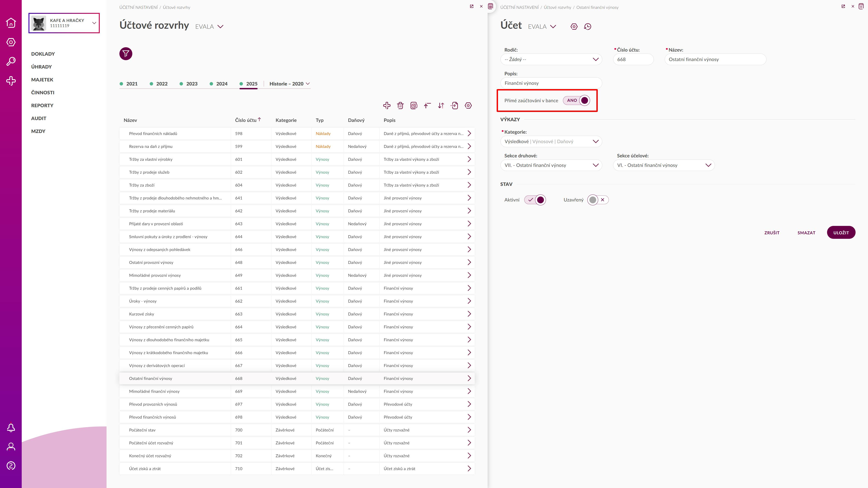This screenshot has height=488, width=868.
Task: Switch to the 2021 year tab
Action: coord(129,84)
